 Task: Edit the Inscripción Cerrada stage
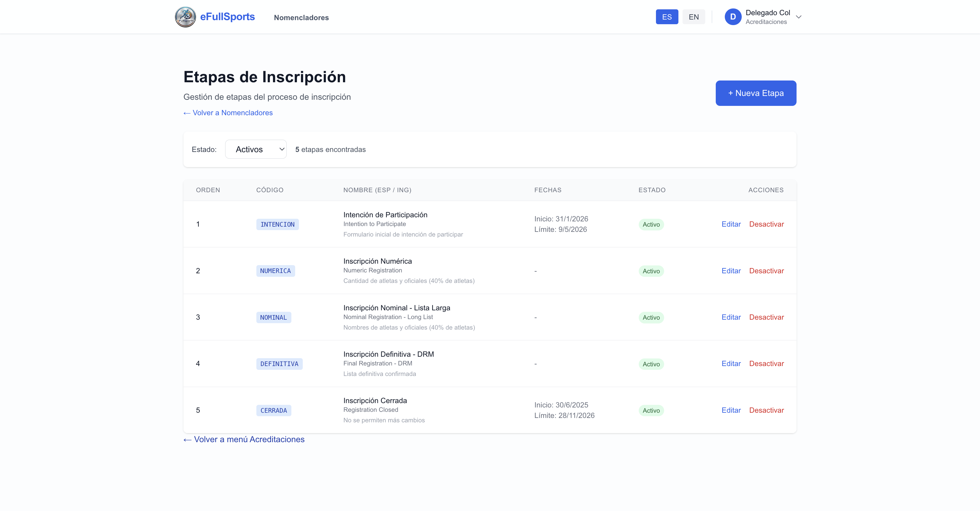click(731, 410)
